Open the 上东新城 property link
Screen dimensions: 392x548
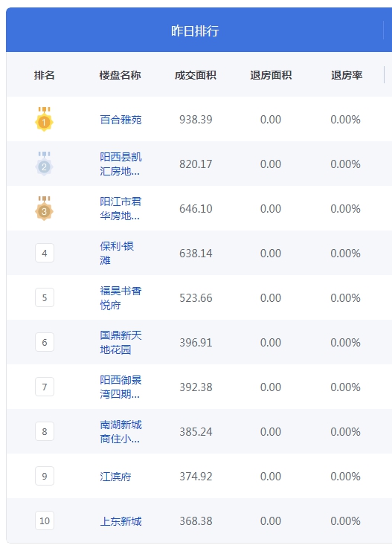pos(121,521)
